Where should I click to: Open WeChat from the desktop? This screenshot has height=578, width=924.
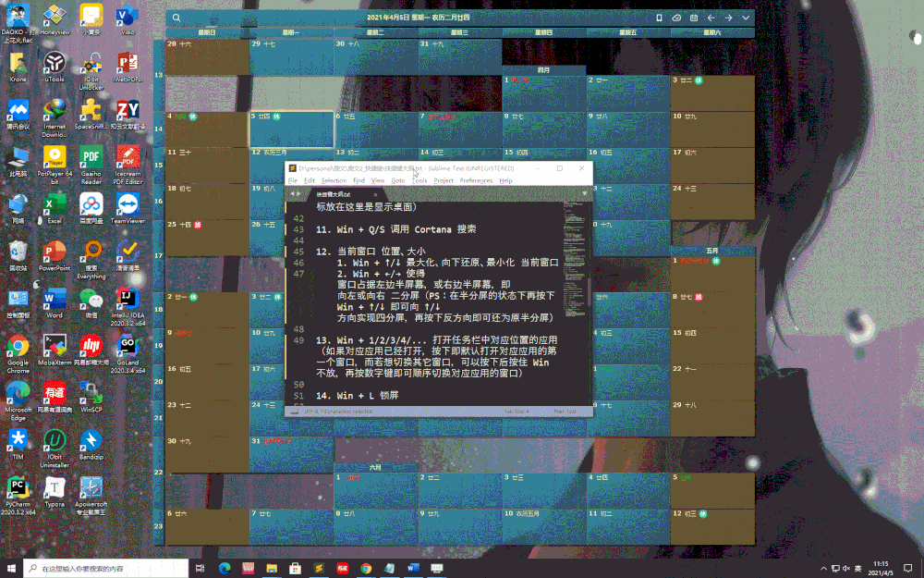pos(91,296)
